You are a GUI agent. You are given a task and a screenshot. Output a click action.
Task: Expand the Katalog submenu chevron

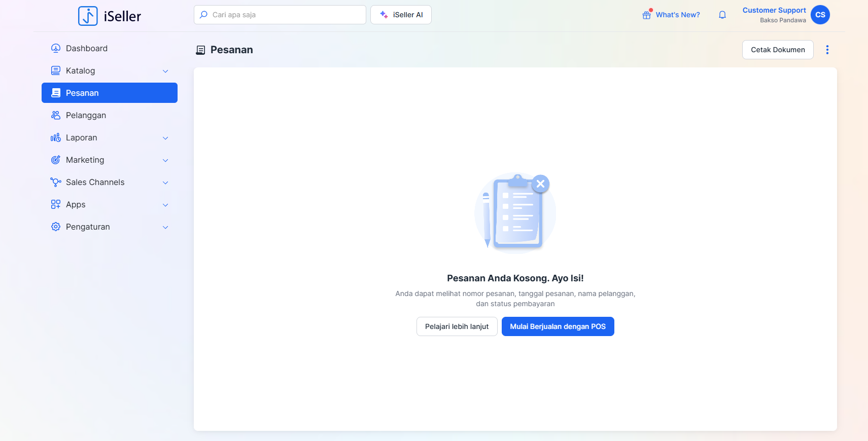coord(165,71)
